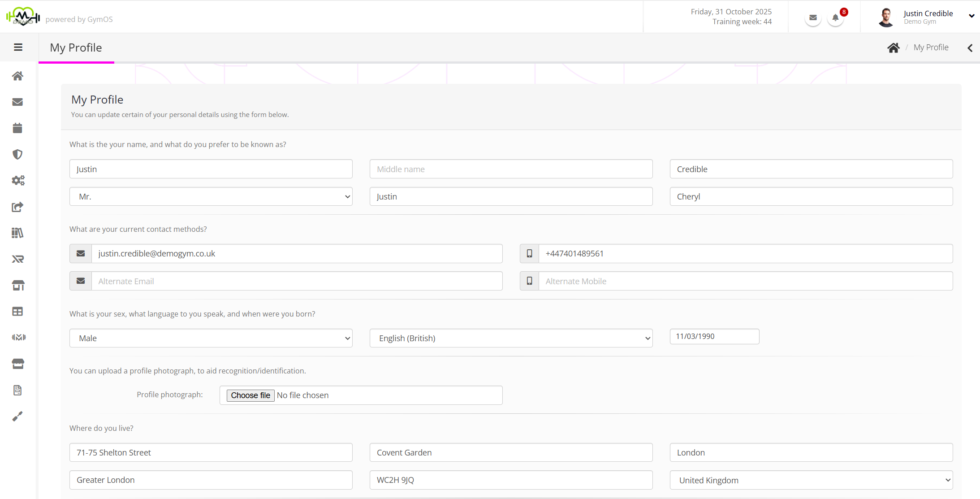
Task: Click the Choose file button
Action: pos(250,395)
